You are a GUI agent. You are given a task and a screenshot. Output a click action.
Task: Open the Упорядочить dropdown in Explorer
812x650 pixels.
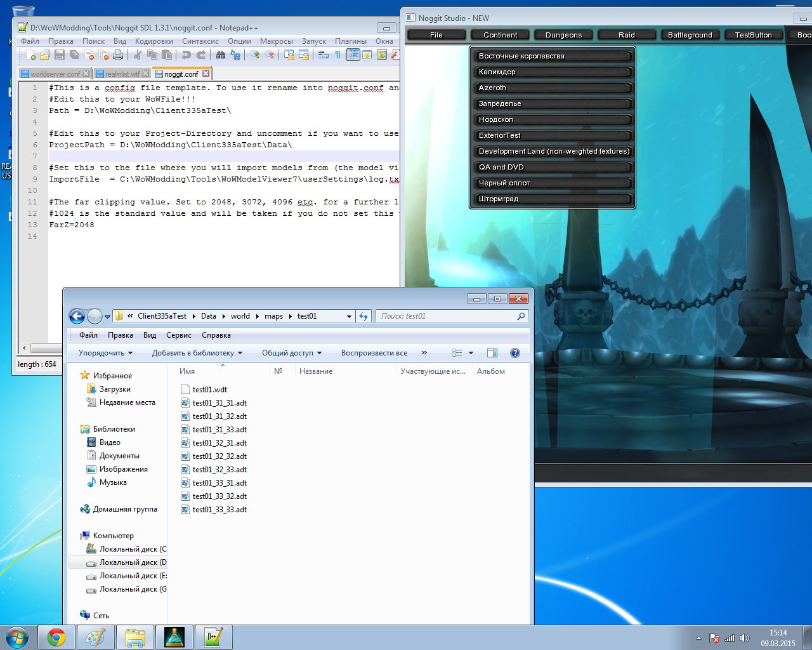click(105, 353)
